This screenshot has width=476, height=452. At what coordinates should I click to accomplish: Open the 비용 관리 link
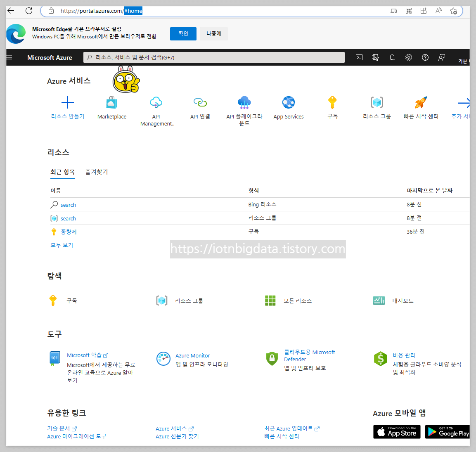tap(404, 355)
